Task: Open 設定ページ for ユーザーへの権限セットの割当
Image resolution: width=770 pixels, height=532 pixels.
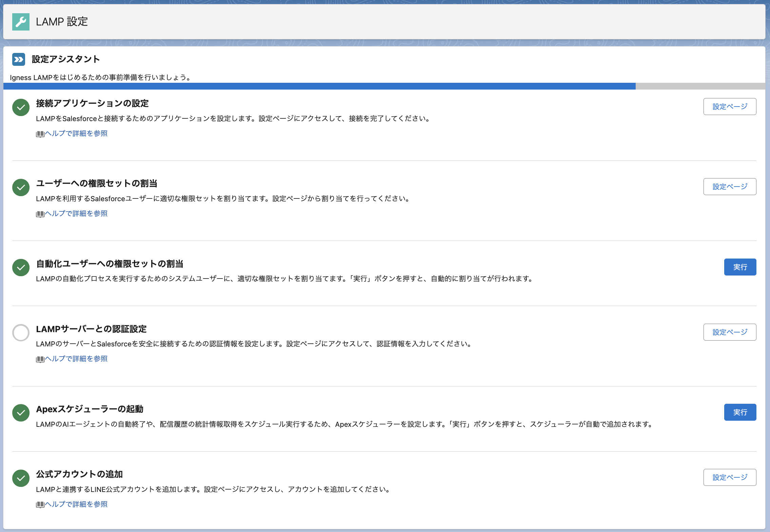Action: pyautogui.click(x=730, y=187)
